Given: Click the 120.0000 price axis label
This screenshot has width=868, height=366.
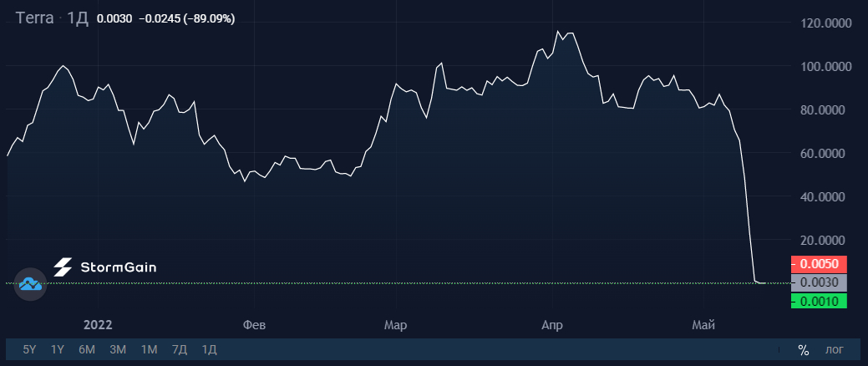Looking at the screenshot, I should 825,23.
